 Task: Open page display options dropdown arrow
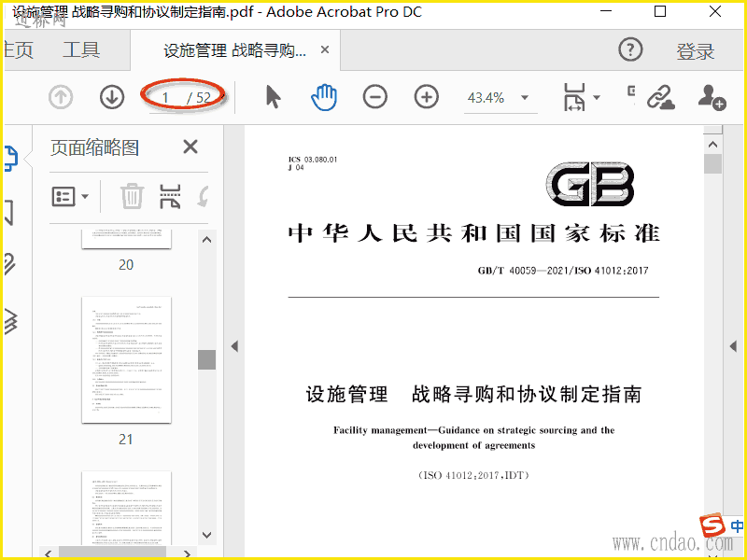click(x=597, y=97)
